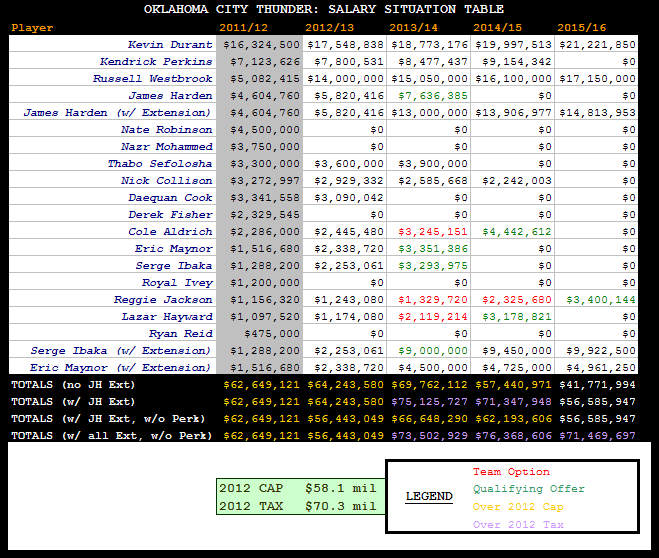The image size is (659, 558).
Task: Click Eric Maynor (w/ Extension) row label
Action: 120,368
